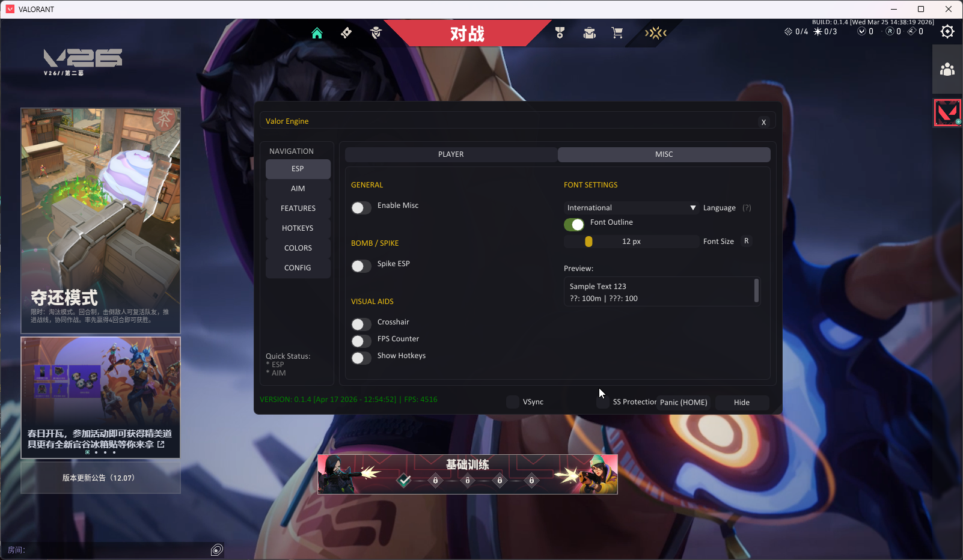
Task: Open the 夺还模式 promo banner
Action: coord(100,221)
